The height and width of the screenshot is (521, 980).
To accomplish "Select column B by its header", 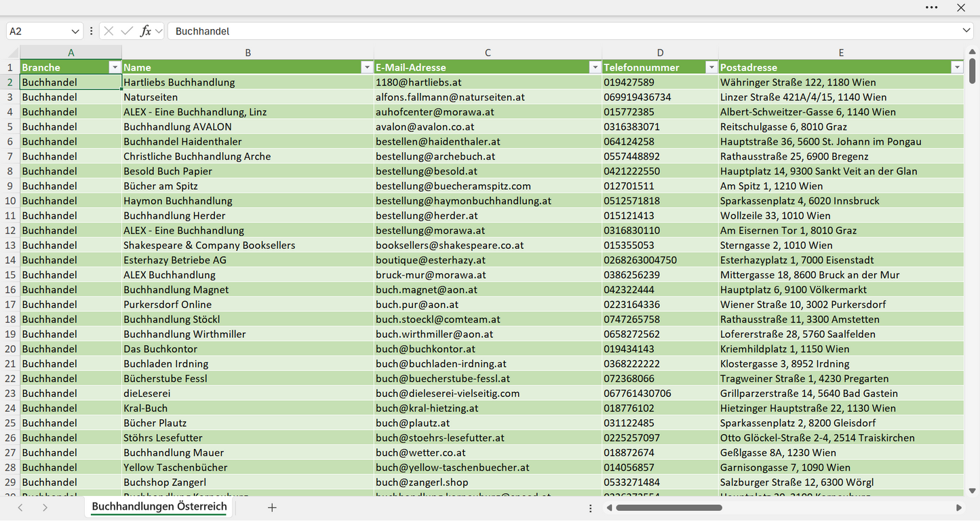I will 248,52.
